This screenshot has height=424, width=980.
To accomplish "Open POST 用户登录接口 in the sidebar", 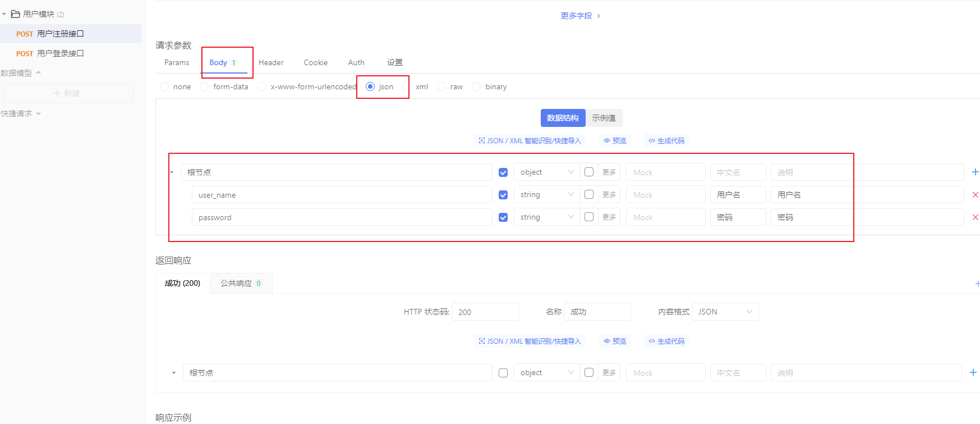I will (x=71, y=53).
